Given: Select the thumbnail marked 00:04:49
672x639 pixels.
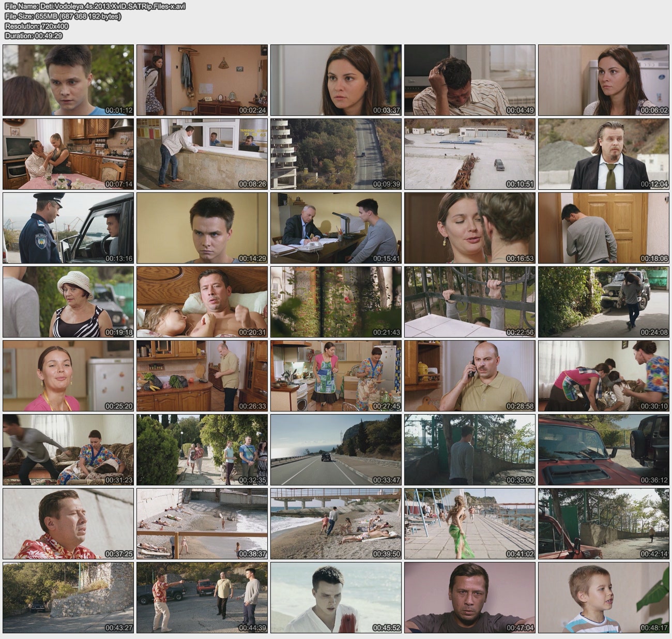Looking at the screenshot, I should tap(469, 80).
